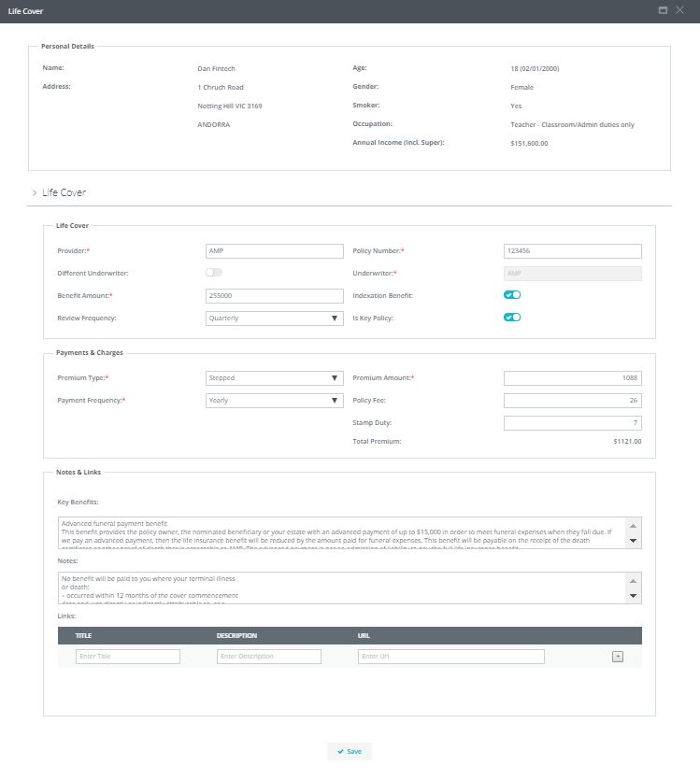Open the Payment Frequency dropdown
Viewport: 700px width, 779px height.
pos(274,401)
